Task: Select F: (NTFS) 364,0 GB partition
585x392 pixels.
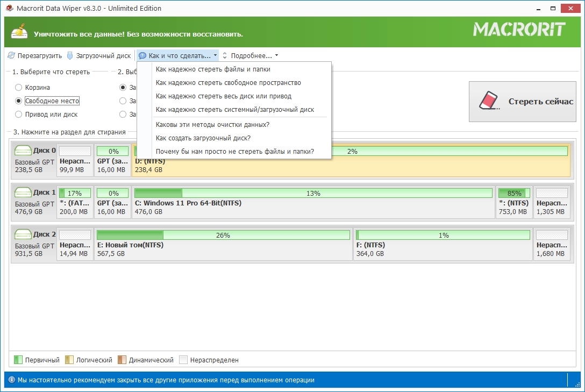Action: click(x=443, y=244)
